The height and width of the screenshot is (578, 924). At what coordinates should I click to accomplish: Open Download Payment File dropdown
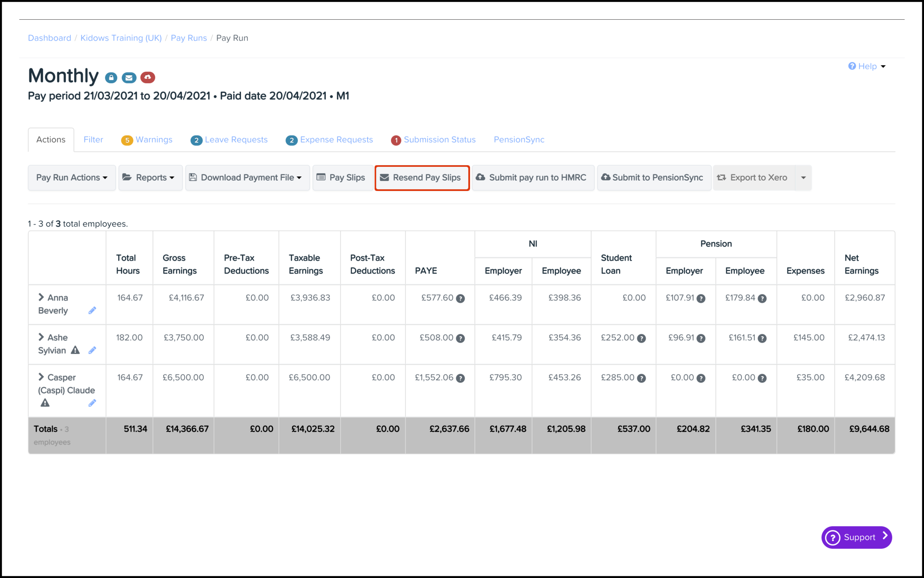(247, 177)
